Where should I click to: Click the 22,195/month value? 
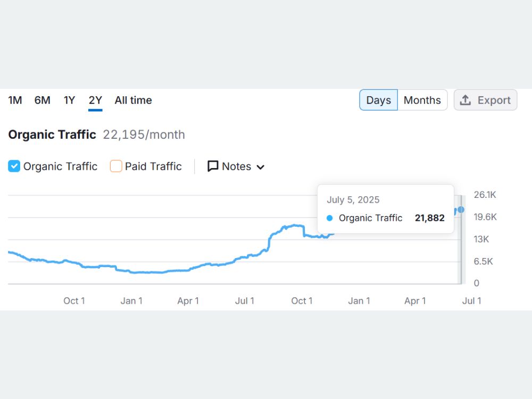pyautogui.click(x=144, y=135)
